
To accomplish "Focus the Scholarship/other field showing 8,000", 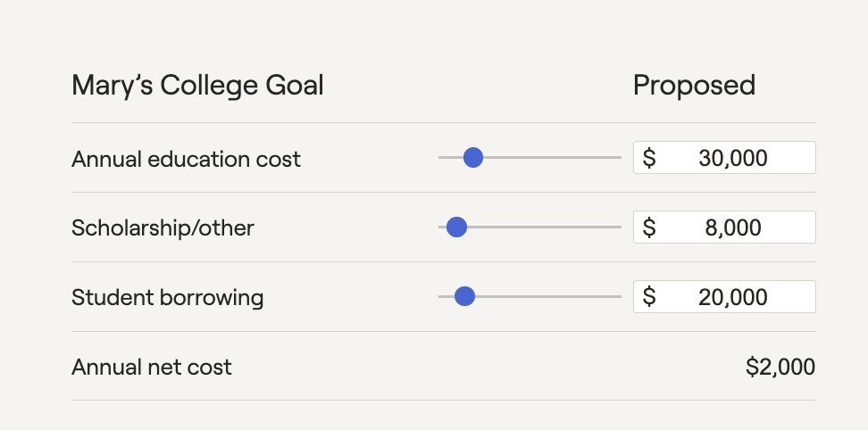I will (x=732, y=227).
